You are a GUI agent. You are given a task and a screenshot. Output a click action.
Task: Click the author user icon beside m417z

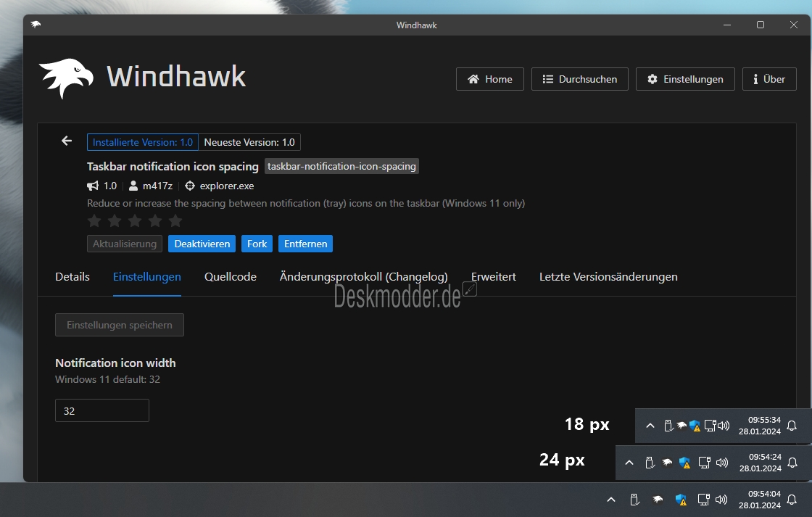(x=133, y=186)
